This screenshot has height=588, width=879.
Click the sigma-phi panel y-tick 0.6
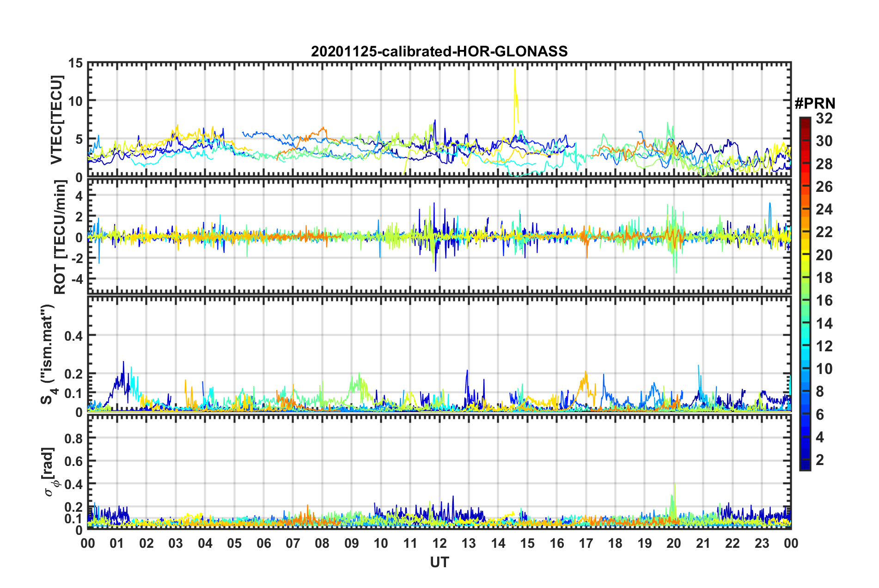[74, 461]
